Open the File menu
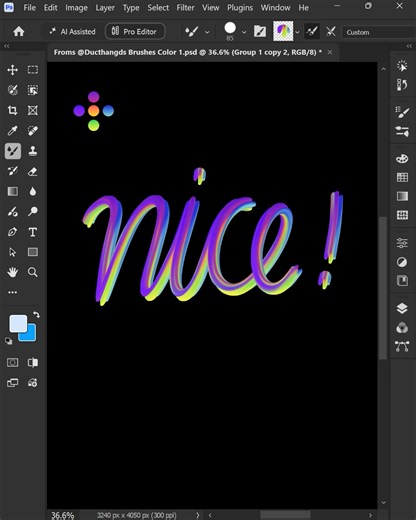The height and width of the screenshot is (520, 416). 29,7
